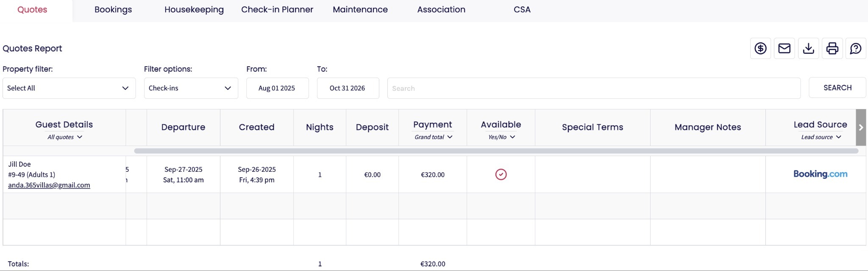
Task: Click the email envelope icon
Action: coord(784,48)
